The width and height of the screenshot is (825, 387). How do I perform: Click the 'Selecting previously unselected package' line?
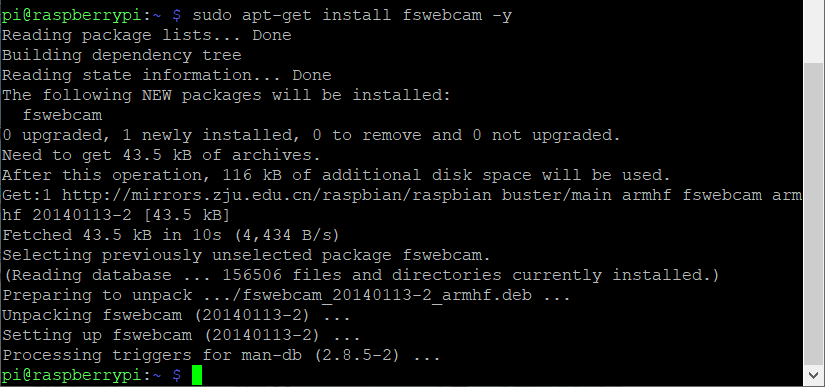point(246,255)
